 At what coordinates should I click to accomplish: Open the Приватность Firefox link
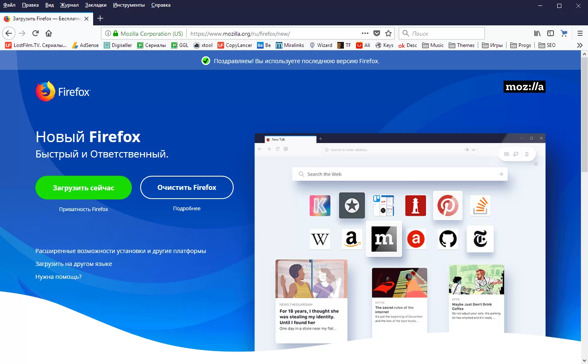point(84,209)
